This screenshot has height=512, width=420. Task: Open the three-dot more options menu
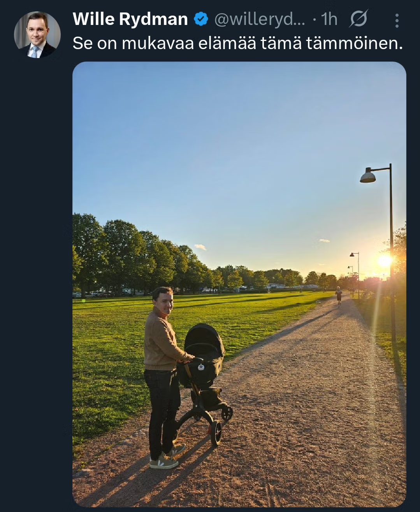click(397, 20)
